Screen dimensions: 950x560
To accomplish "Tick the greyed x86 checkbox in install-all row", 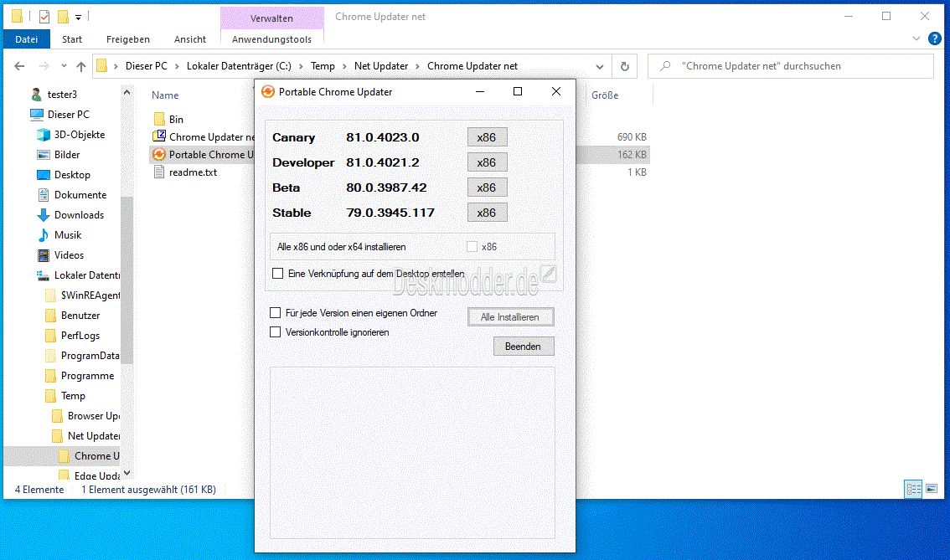I will coord(472,247).
